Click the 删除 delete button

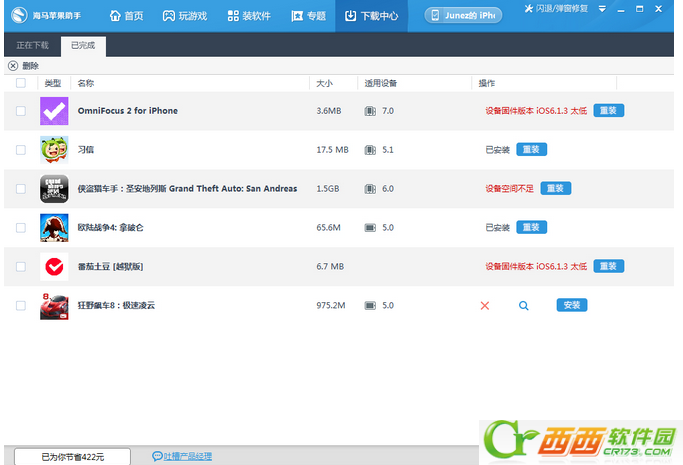24,66
